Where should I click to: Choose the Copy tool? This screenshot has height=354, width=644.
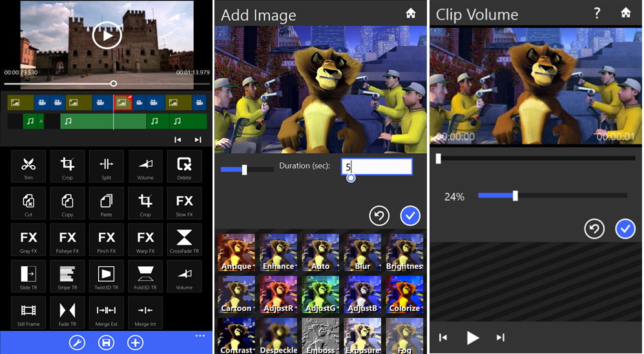coord(67,203)
